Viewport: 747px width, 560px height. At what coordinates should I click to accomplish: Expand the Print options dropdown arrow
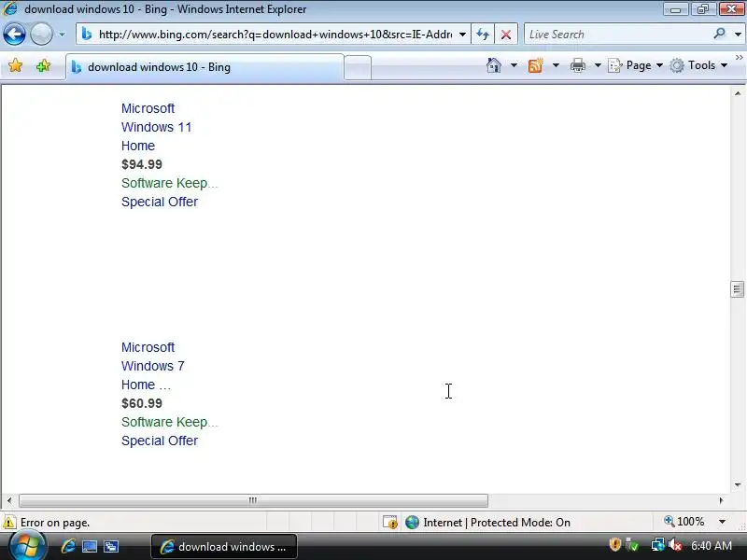pyautogui.click(x=598, y=65)
